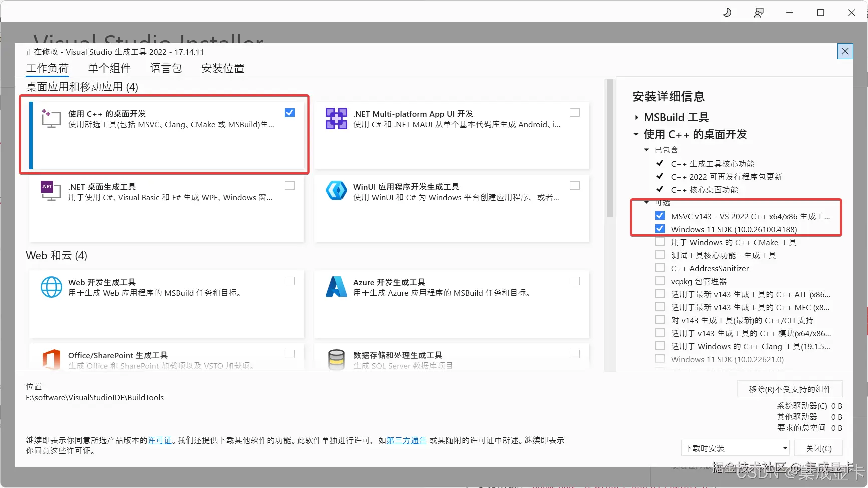Click the Office/SharePoint build tools icon
The width and height of the screenshot is (868, 488).
coord(51,359)
